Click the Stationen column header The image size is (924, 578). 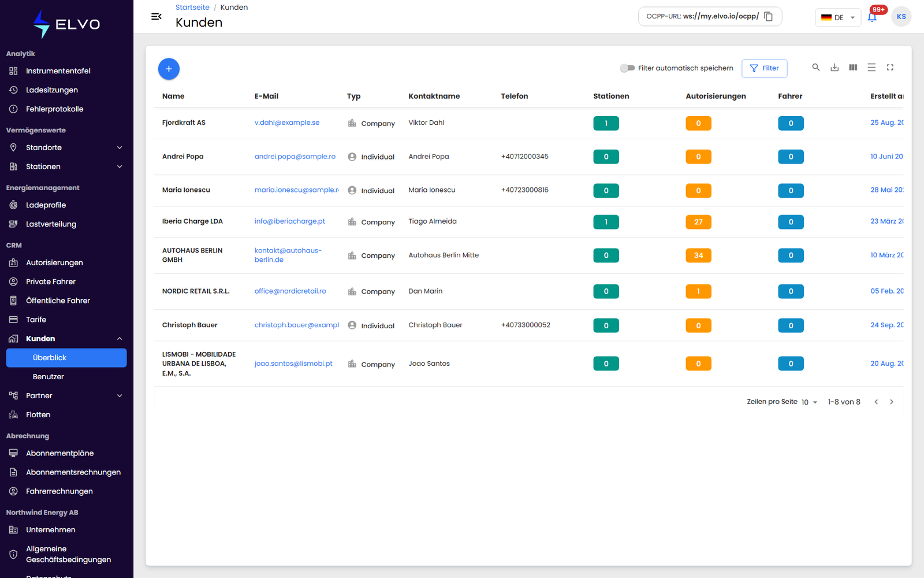611,97
